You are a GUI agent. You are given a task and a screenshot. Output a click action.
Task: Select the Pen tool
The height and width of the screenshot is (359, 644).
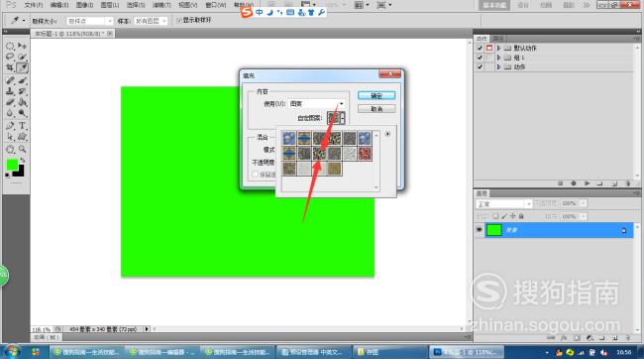pos(10,126)
